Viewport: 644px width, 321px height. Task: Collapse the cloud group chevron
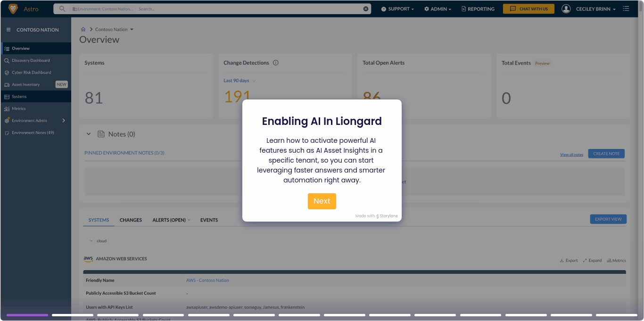coord(91,241)
